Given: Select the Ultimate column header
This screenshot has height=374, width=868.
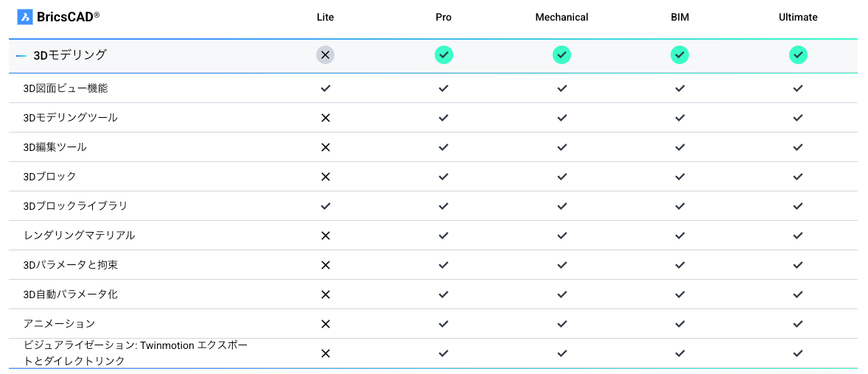Looking at the screenshot, I should coord(798,17).
